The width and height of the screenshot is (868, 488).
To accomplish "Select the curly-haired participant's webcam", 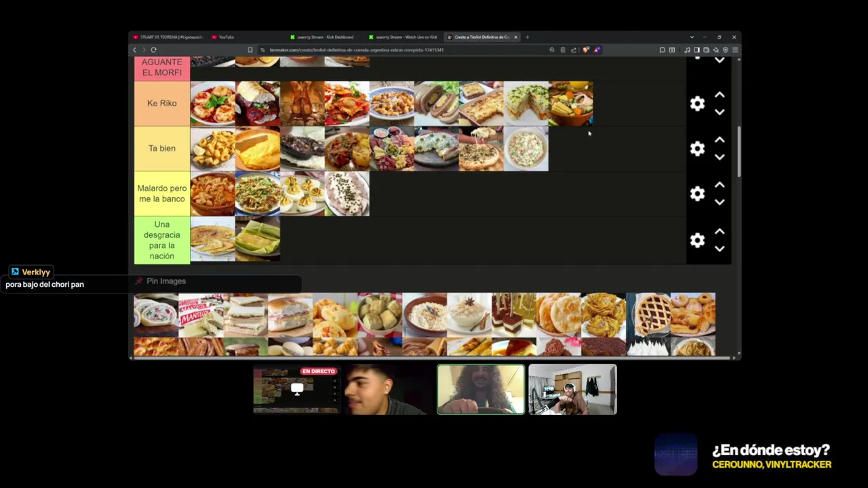I will coord(481,389).
